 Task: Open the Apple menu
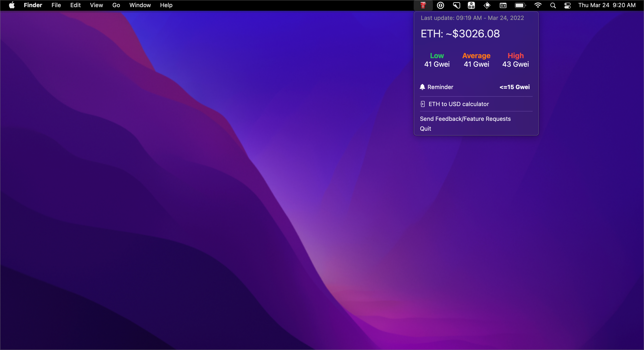(x=12, y=5)
